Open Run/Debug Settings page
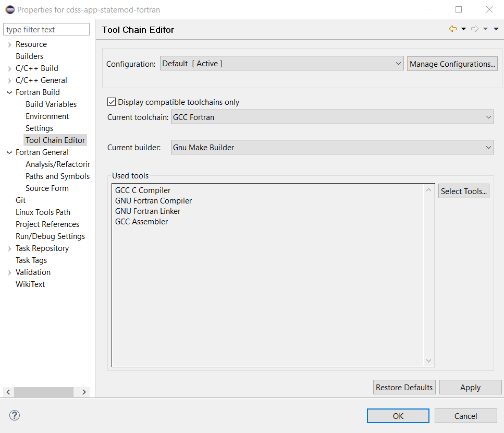 (50, 236)
